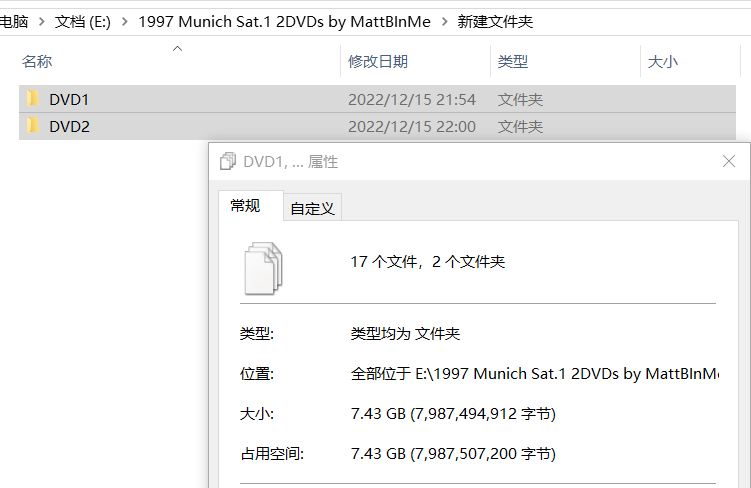This screenshot has width=751, height=488.
Task: Switch to the 常规 tab
Action: 245,206
